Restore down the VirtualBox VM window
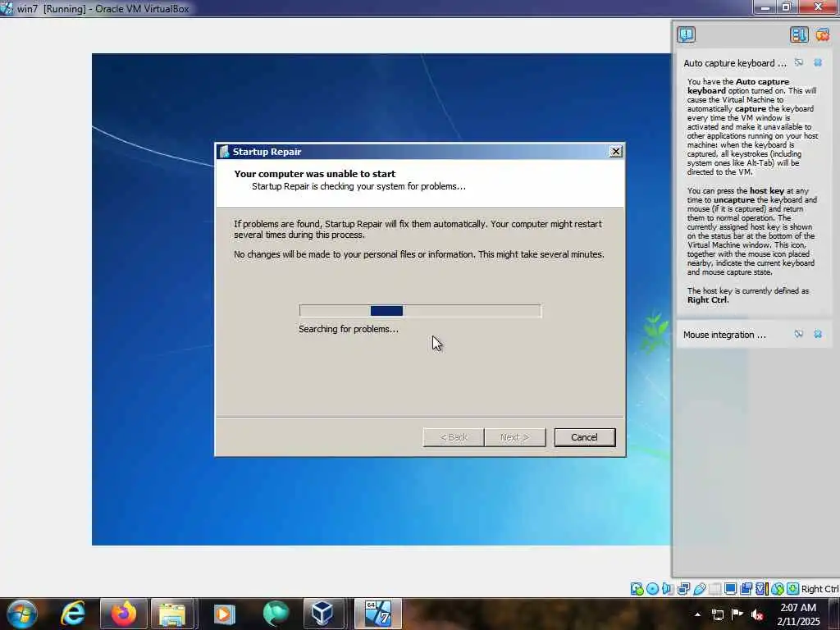The image size is (840, 630). pos(787,7)
